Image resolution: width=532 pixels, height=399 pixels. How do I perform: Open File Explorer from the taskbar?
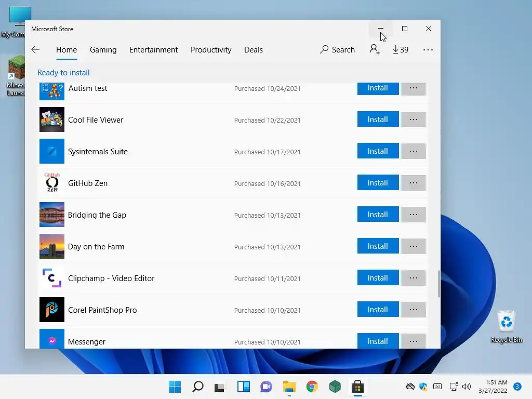click(x=289, y=387)
